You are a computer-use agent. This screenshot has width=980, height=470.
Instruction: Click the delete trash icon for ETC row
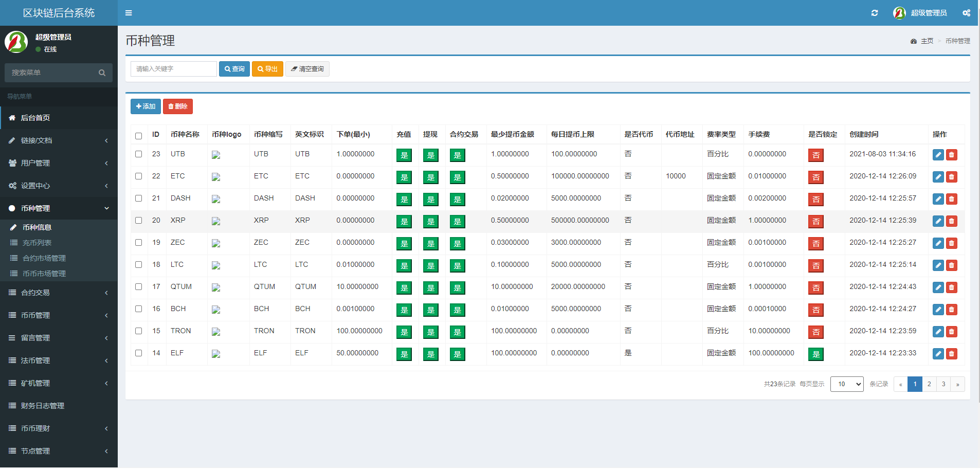click(952, 177)
